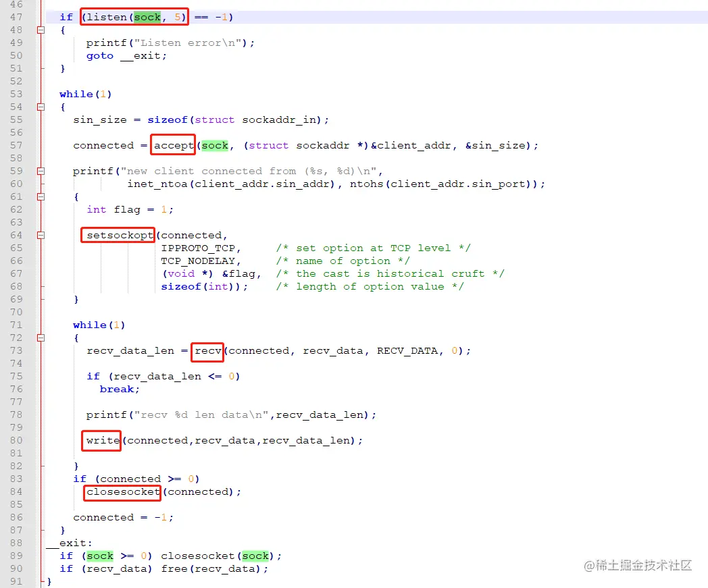Collapse the printf fold marker at line 59
Viewport: 708px width, 588px height.
coord(41,171)
